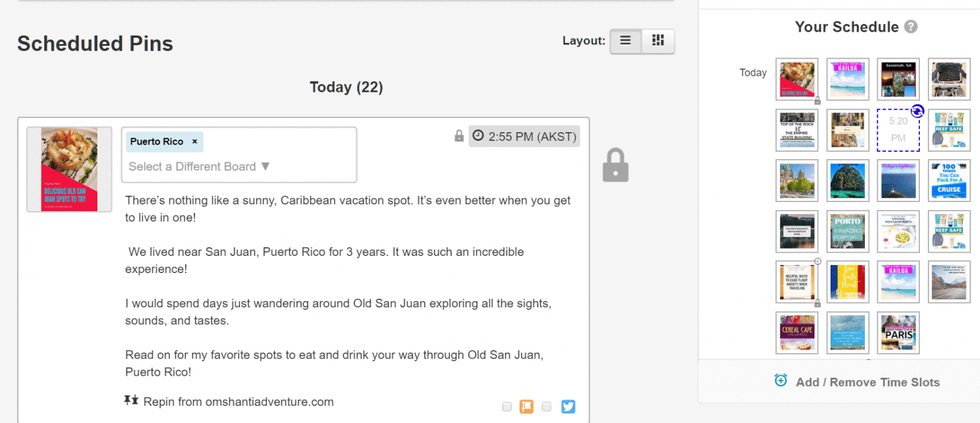The image size is (980, 423).
Task: Remove Puerto Rico board tag
Action: click(195, 141)
